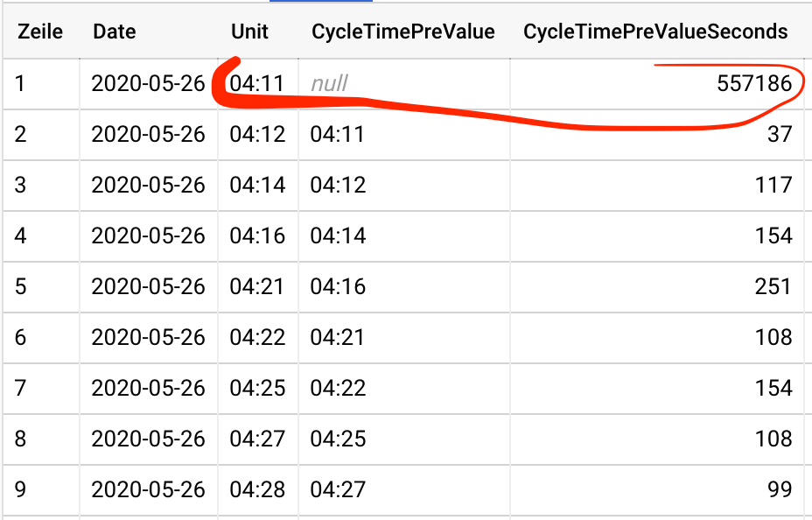
Task: Select the Date cell in row 7
Action: coord(148,388)
